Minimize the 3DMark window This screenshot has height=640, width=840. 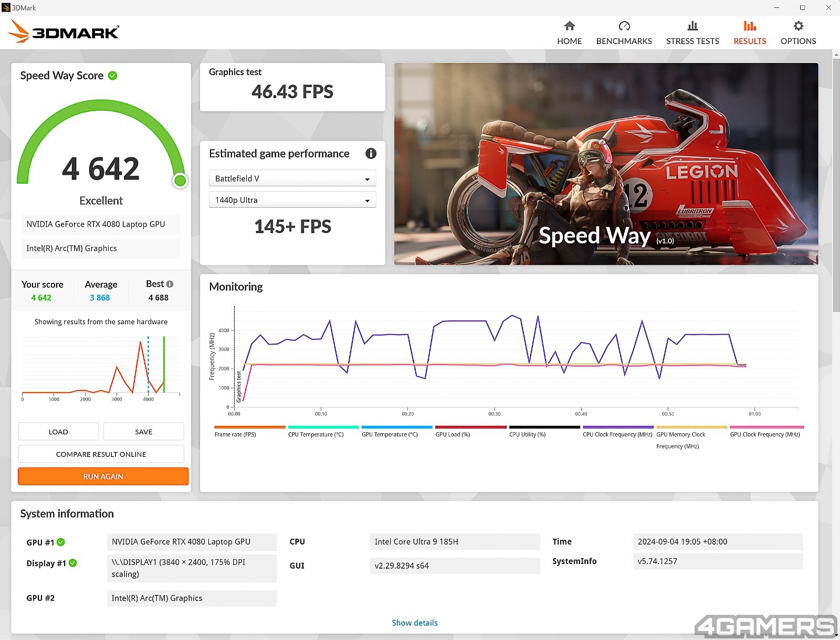(x=776, y=7)
